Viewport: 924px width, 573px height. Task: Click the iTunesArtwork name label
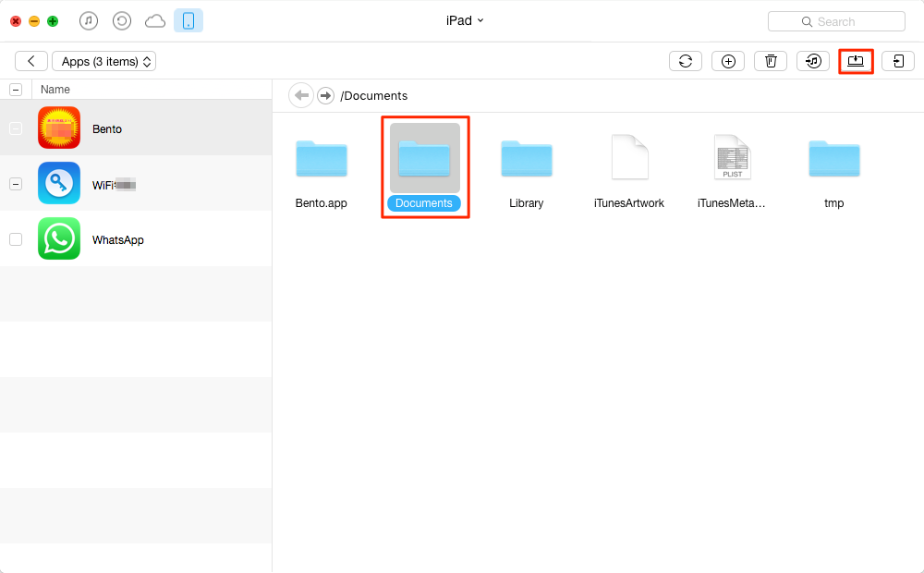628,203
